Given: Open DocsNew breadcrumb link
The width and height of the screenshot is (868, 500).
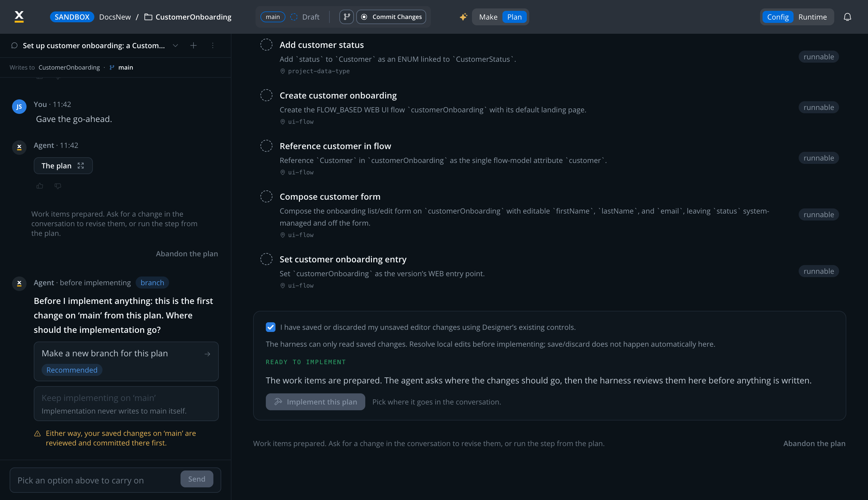Looking at the screenshot, I should click(115, 17).
